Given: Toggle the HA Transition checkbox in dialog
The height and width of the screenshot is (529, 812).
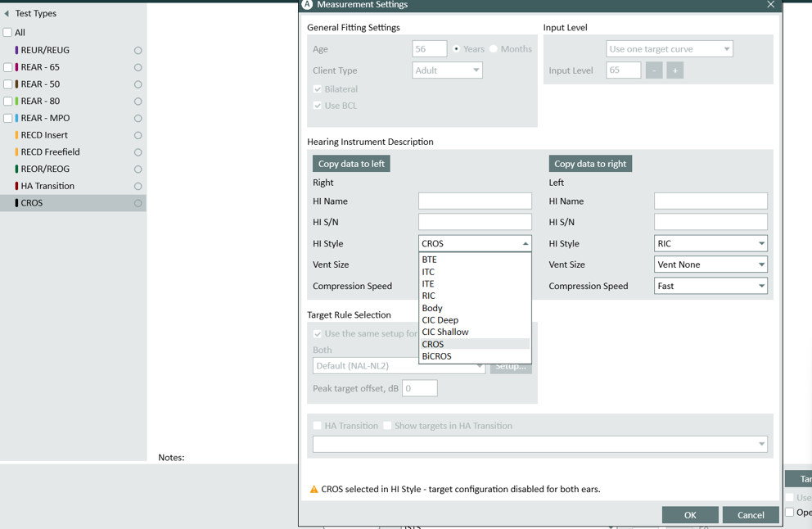Looking at the screenshot, I should pos(318,426).
